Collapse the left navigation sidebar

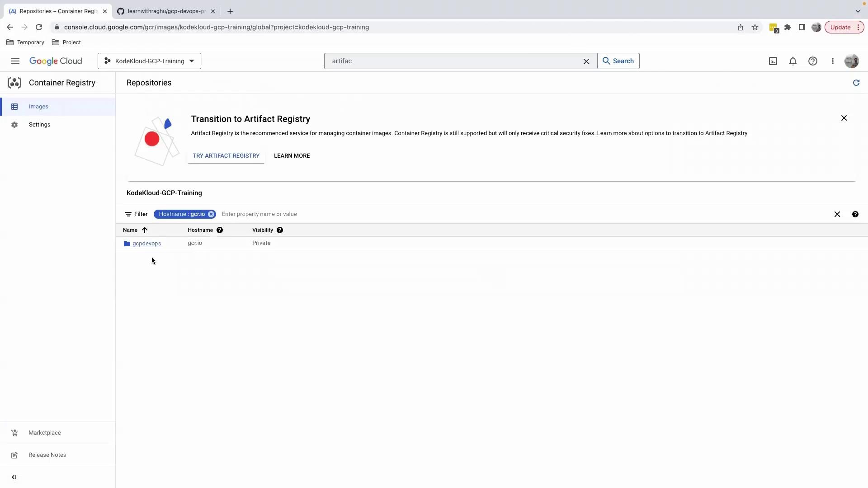[14, 477]
